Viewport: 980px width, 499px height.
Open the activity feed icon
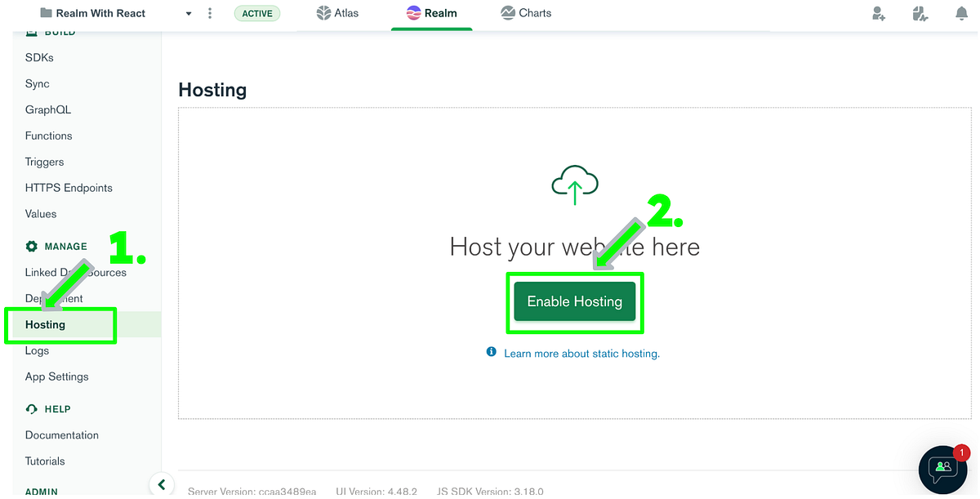point(920,13)
